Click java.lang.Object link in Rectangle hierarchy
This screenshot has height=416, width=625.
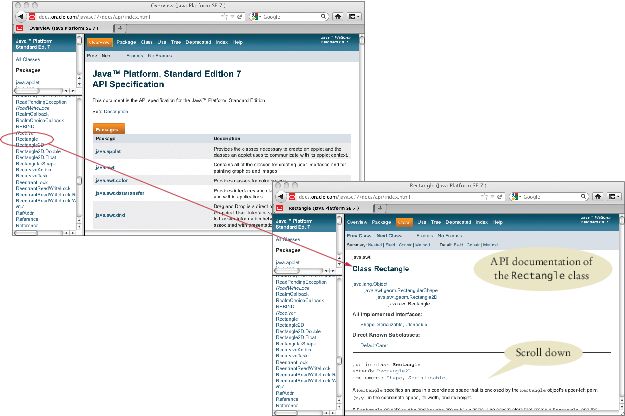(x=370, y=284)
